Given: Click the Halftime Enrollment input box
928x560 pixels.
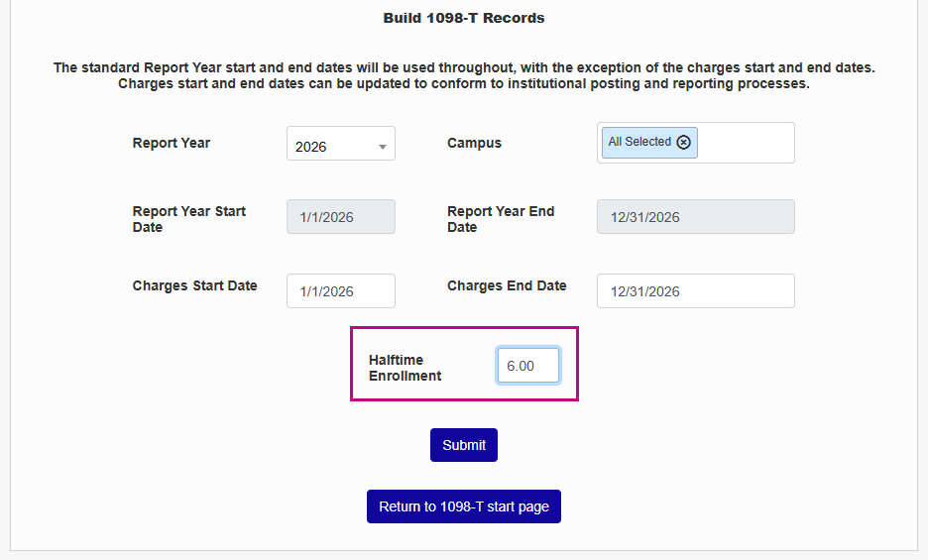Looking at the screenshot, I should coord(527,366).
